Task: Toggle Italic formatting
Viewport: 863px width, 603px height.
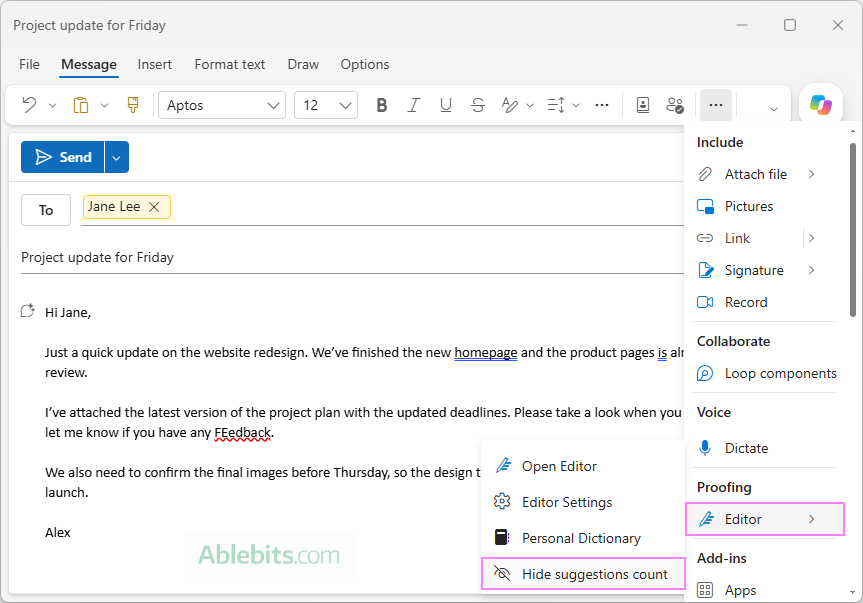Action: pos(413,105)
